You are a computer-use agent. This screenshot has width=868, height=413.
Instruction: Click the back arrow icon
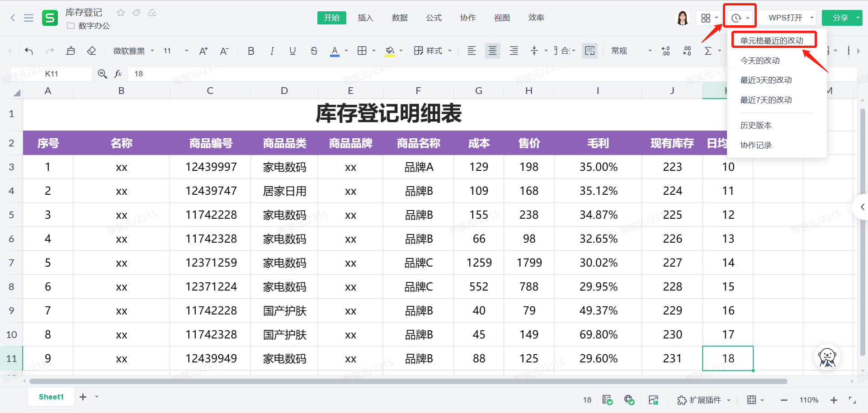(x=13, y=18)
